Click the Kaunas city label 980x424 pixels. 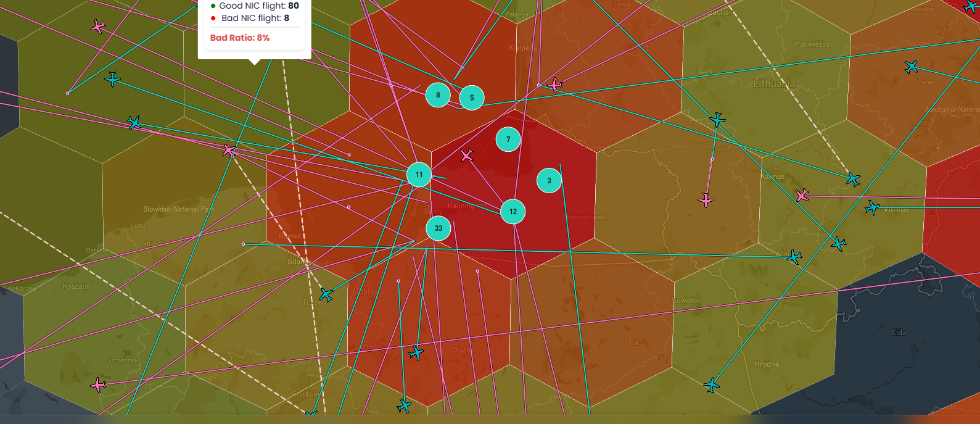pos(773,177)
